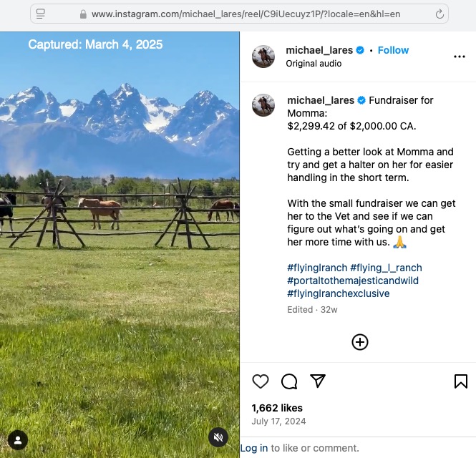Screen dimensions: 476x458
Task: Open #flyinglranch hashtag
Action: 316,268
